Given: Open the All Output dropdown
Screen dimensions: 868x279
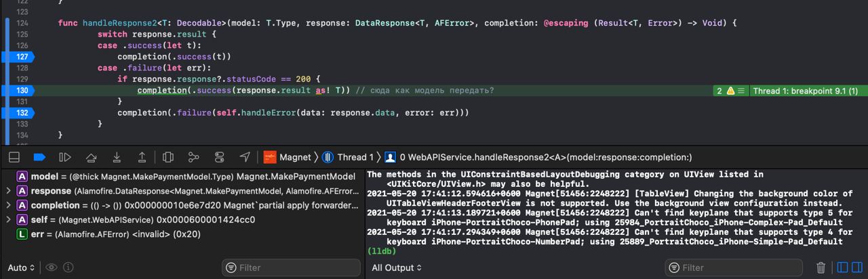Looking at the screenshot, I should (397, 267).
